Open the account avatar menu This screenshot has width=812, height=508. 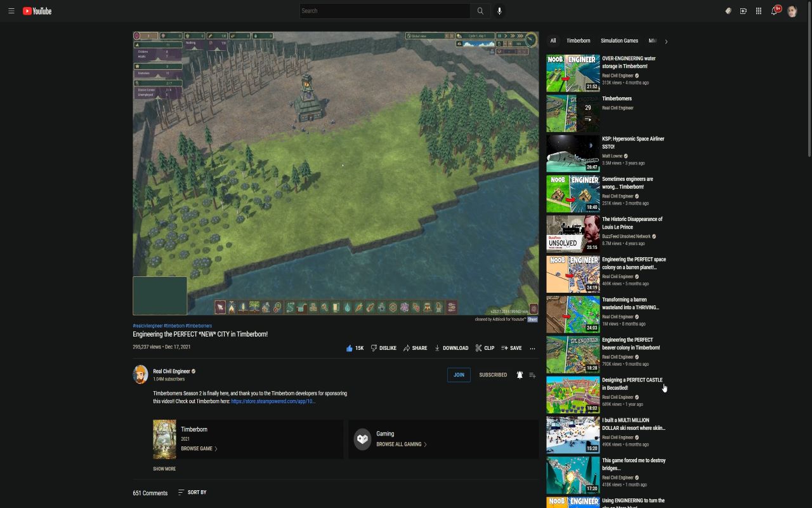click(x=792, y=11)
